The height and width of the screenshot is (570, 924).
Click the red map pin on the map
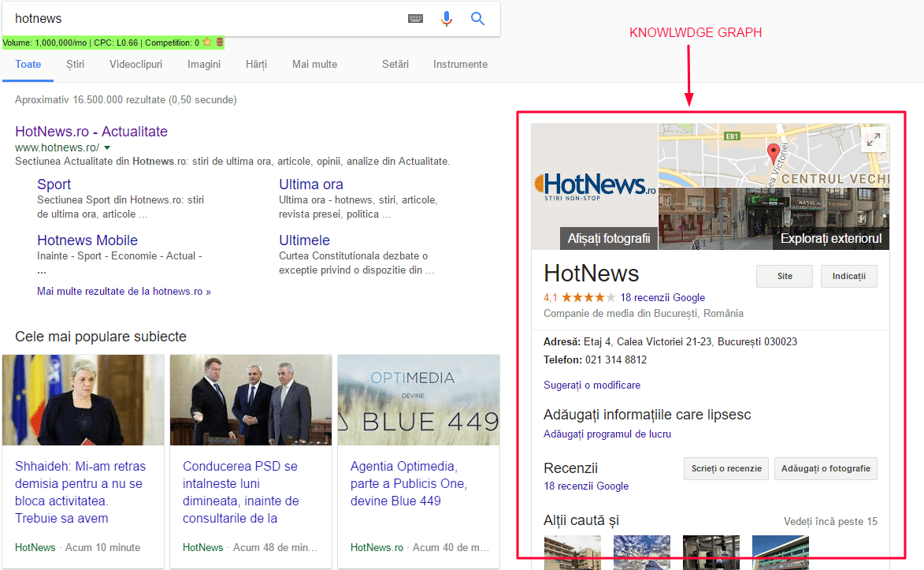[773, 154]
